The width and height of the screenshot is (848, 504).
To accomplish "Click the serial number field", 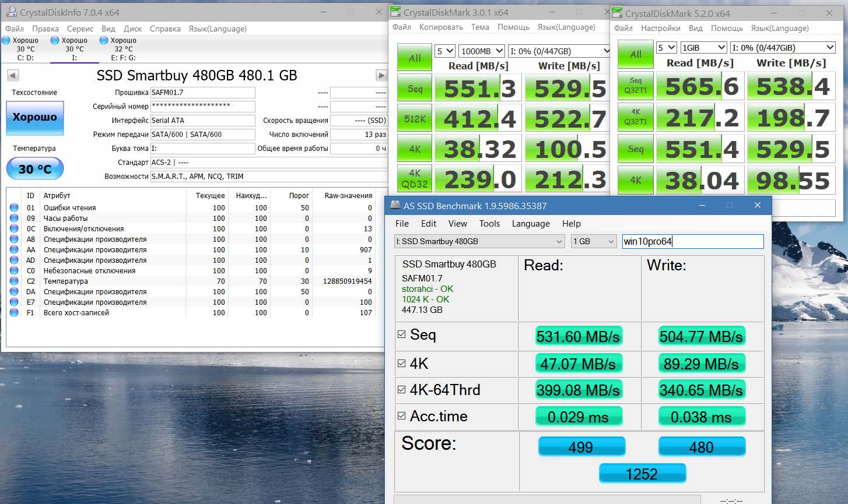I will pyautogui.click(x=203, y=107).
